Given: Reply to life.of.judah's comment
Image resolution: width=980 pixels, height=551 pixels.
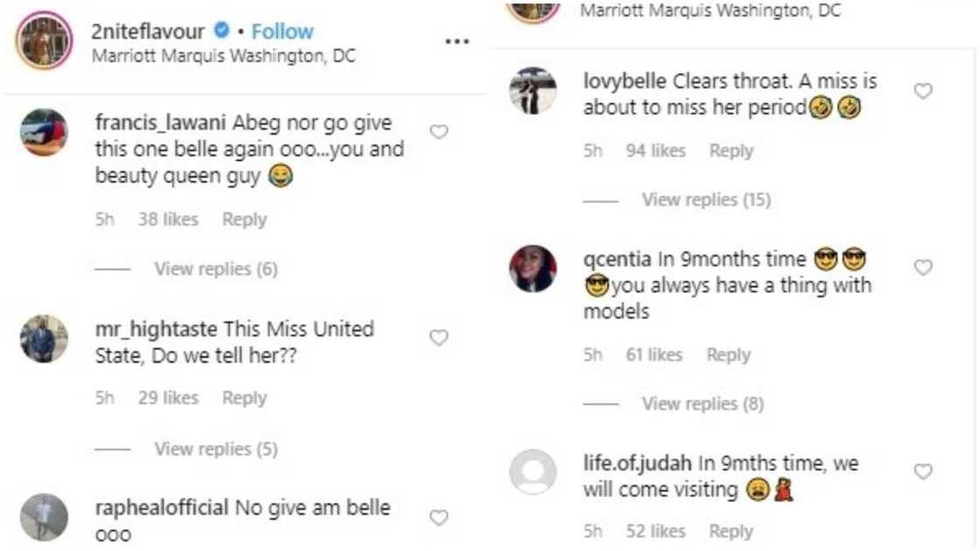Looking at the screenshot, I should 732,530.
